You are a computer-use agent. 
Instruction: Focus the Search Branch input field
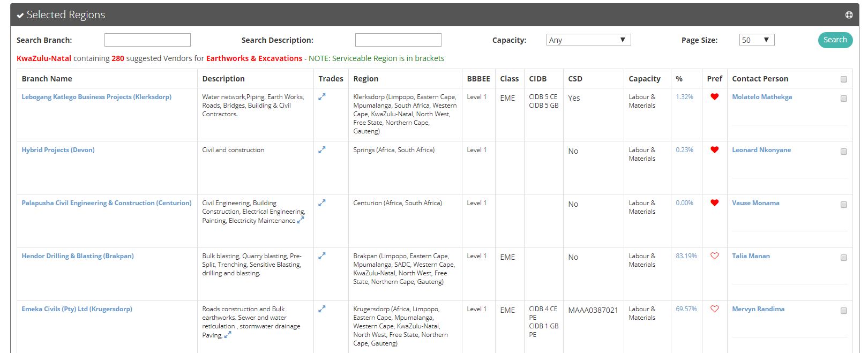pyautogui.click(x=147, y=40)
